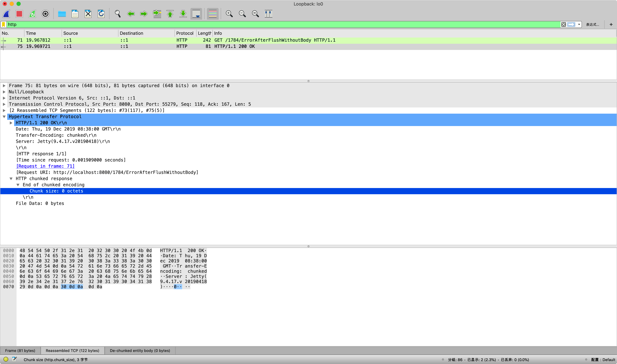Toggle auto-scroll to last packet button
617x364 pixels.
pyautogui.click(x=196, y=14)
